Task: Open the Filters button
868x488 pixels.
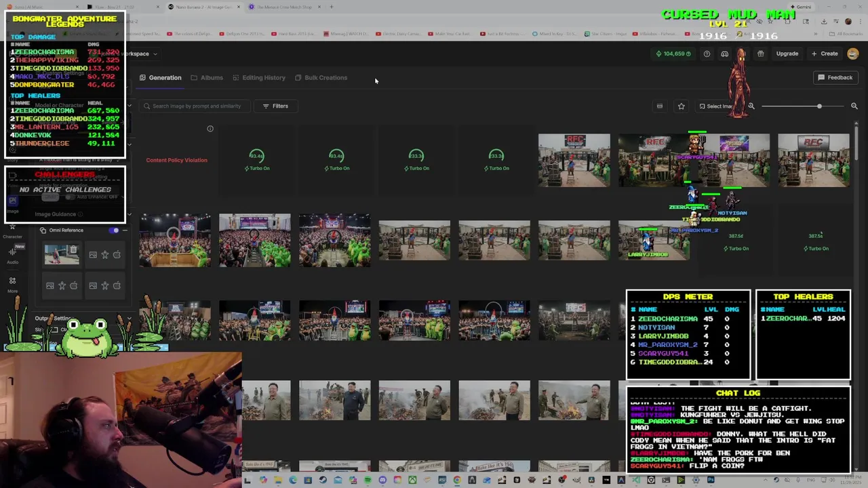Action: click(275, 106)
